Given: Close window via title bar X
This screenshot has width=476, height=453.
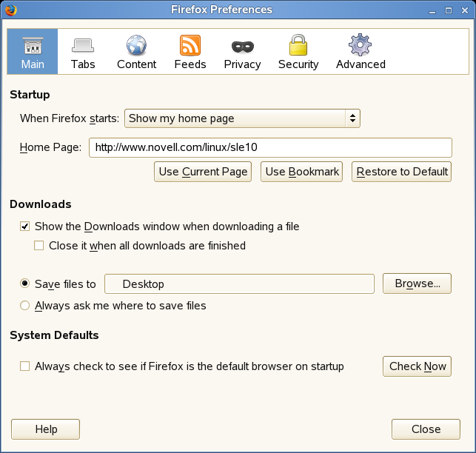Looking at the screenshot, I should pos(465,10).
